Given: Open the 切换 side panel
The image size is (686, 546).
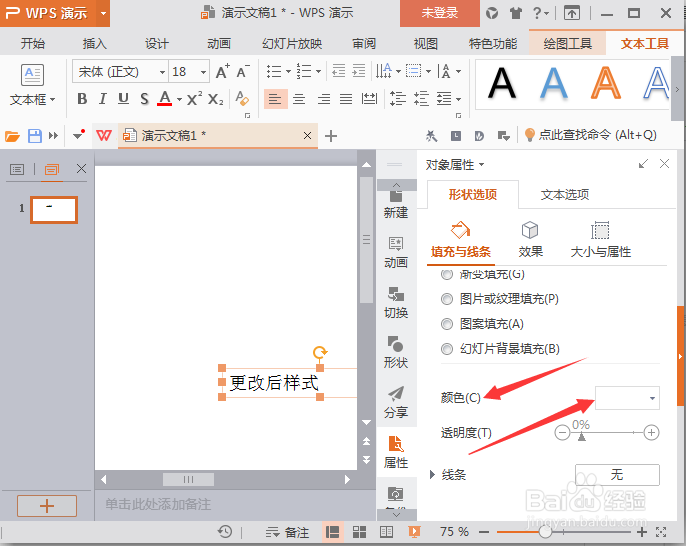Looking at the screenshot, I should pyautogui.click(x=396, y=303).
